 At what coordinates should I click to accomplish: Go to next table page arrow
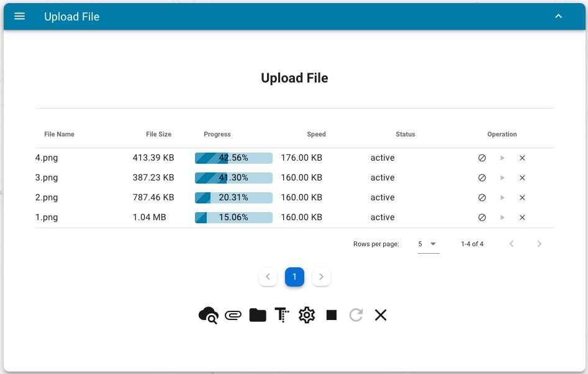539,244
